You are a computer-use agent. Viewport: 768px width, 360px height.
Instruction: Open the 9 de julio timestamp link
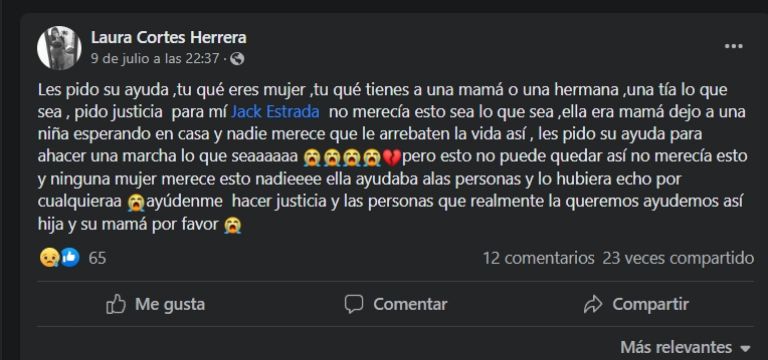click(155, 59)
